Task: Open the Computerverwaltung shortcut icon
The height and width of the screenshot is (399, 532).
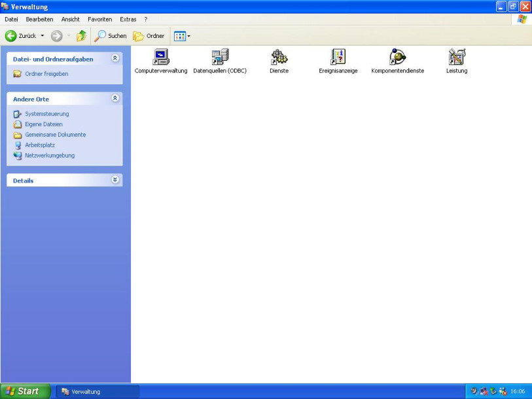Action: (x=160, y=58)
